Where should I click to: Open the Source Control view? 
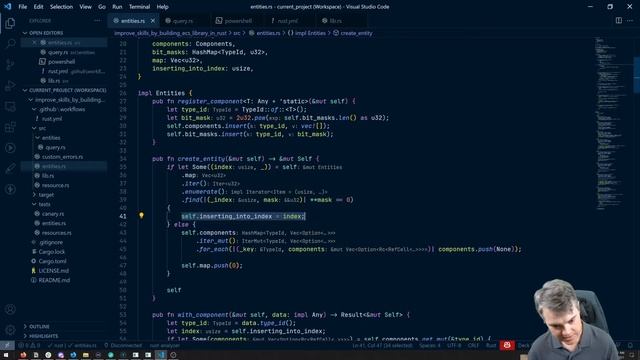click(10, 64)
